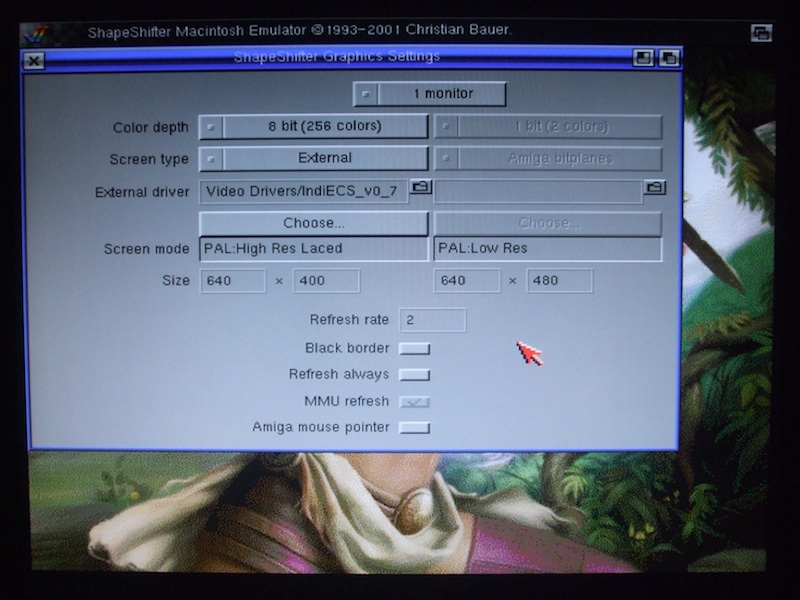Click the 'PAL:Low Res' screen mode field
This screenshot has width=800, height=600.
(547, 249)
